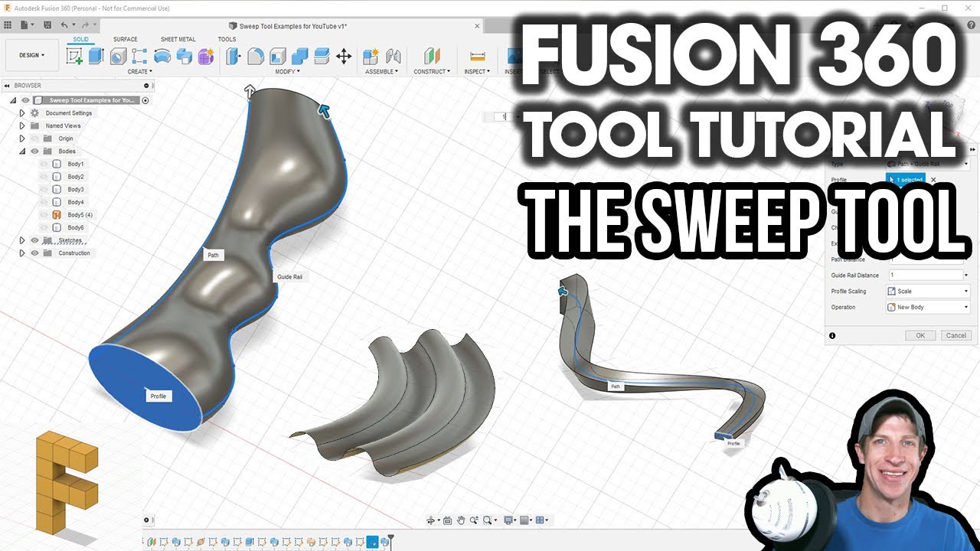Switch to the SOLID tab

point(81,39)
